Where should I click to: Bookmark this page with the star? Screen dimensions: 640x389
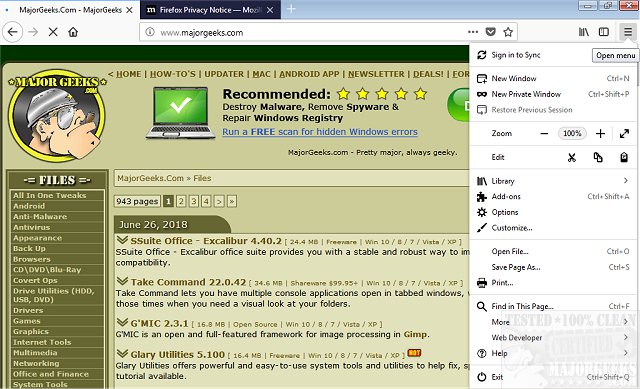pos(508,32)
